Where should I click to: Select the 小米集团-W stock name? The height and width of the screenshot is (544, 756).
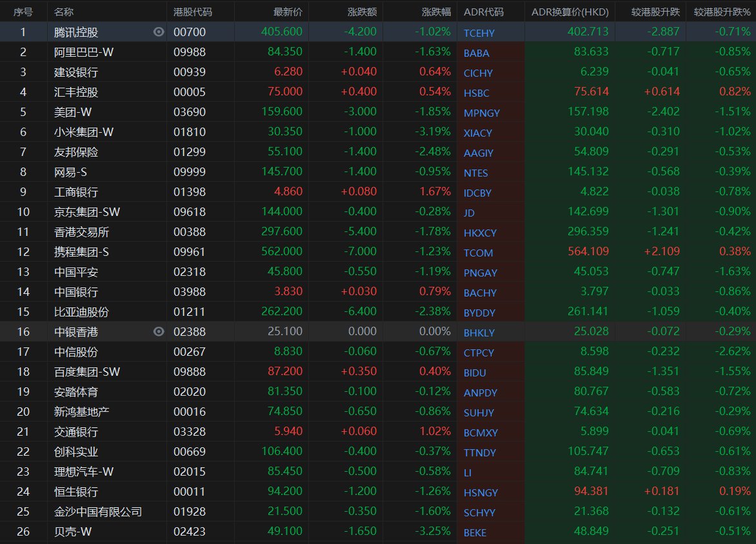[x=84, y=132]
